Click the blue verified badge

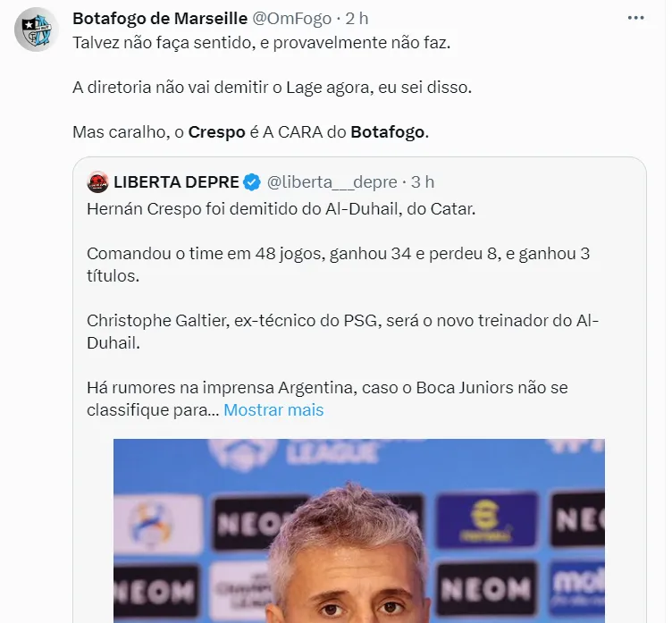pyautogui.click(x=252, y=182)
